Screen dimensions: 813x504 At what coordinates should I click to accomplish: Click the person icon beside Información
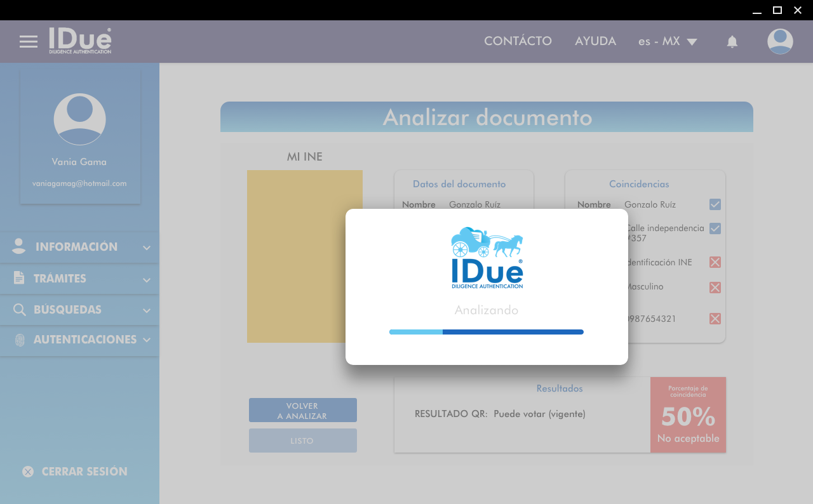[x=19, y=247]
